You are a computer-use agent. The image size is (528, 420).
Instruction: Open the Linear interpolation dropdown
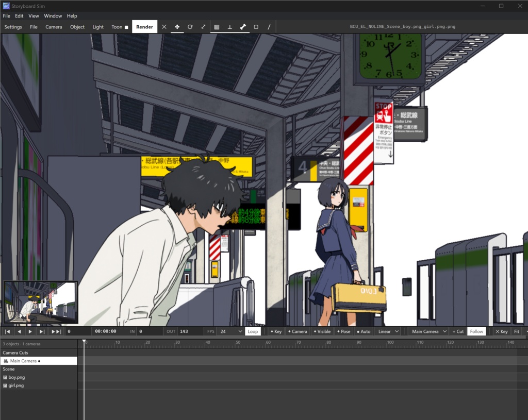pyautogui.click(x=388, y=331)
